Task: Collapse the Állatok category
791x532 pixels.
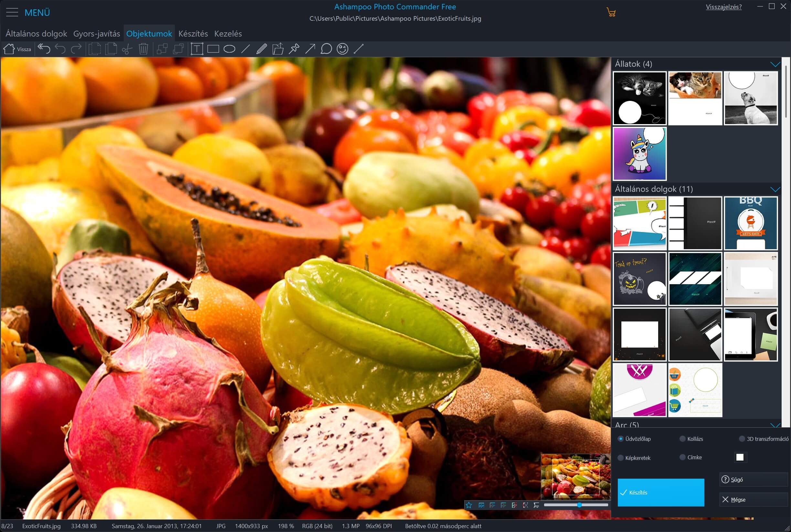Action: tap(775, 64)
